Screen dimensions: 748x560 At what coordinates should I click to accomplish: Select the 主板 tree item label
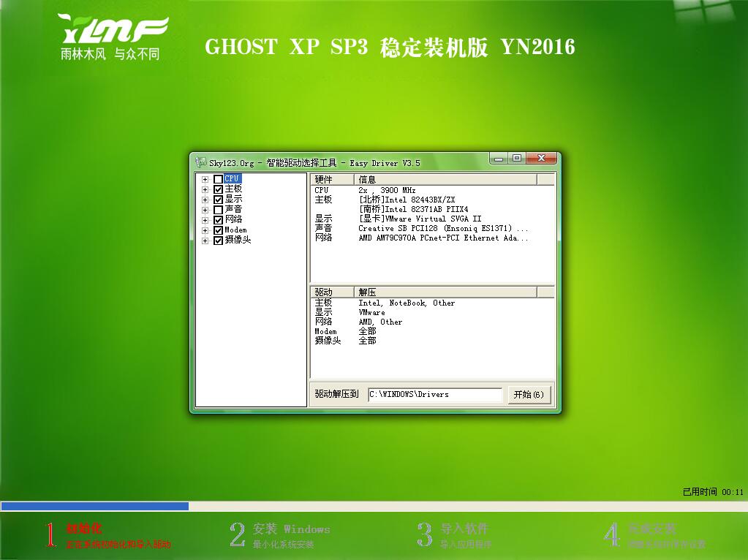tap(233, 189)
